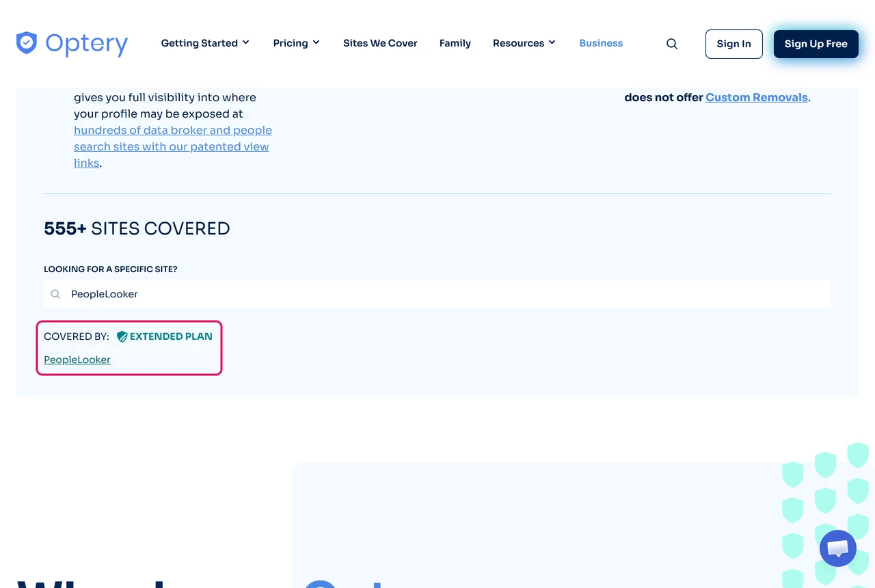This screenshot has height=588, width=875.
Task: Click the Sign Up Free button
Action: [816, 44]
